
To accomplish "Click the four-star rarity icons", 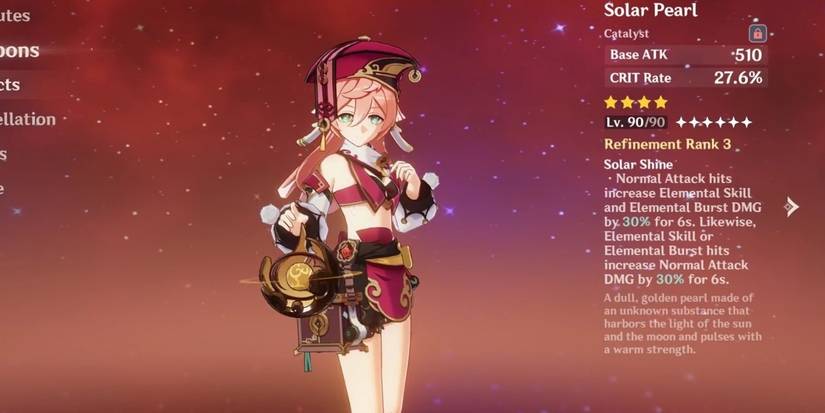I will [x=636, y=102].
